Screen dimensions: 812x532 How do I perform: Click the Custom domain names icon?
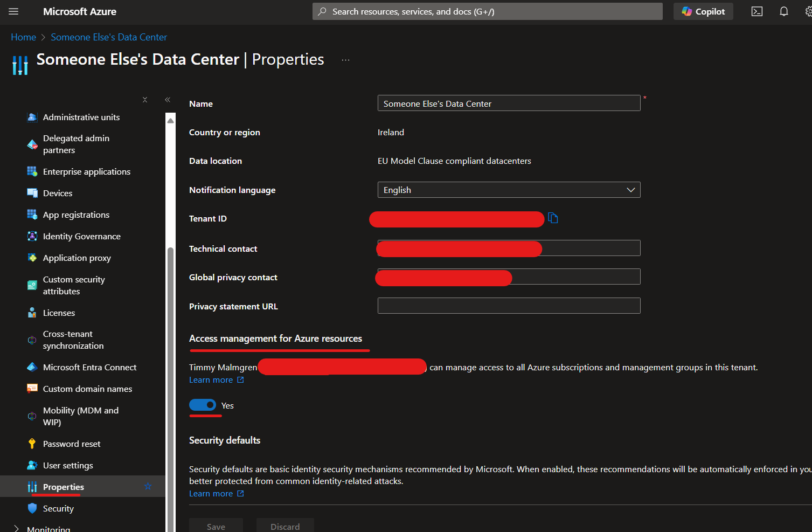click(32, 389)
